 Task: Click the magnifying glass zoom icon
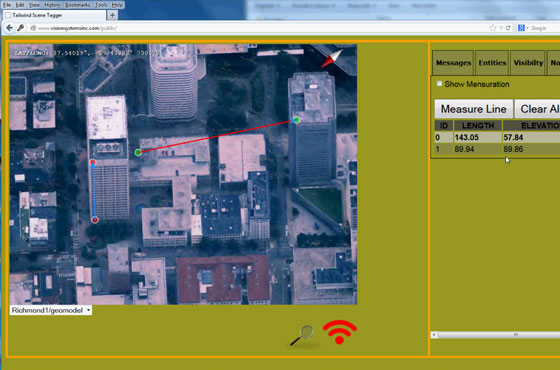coord(302,335)
